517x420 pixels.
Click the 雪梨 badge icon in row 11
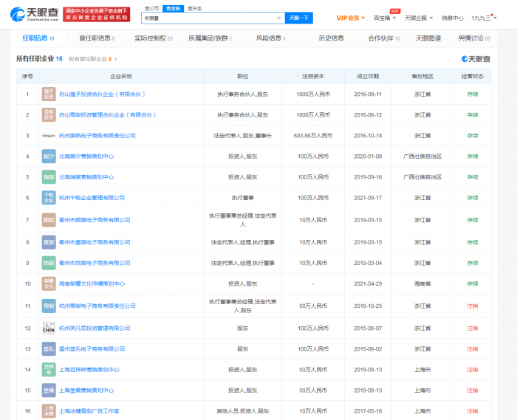pos(48,306)
